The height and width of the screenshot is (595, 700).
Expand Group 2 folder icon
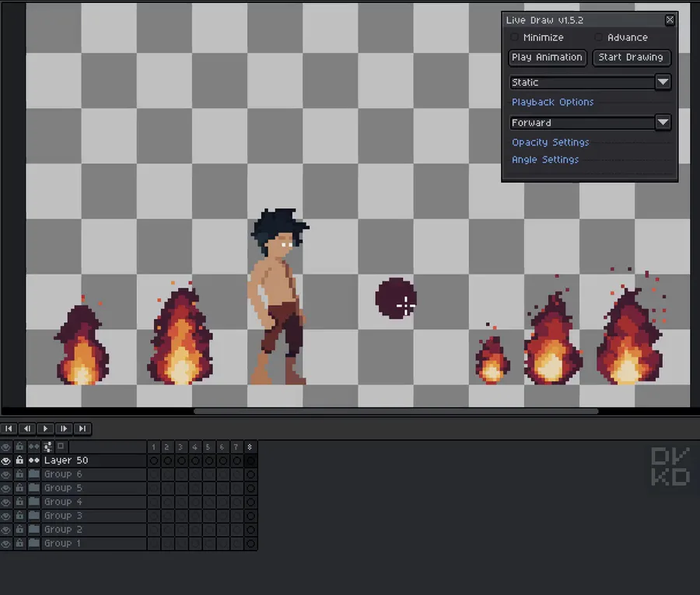[x=34, y=530]
